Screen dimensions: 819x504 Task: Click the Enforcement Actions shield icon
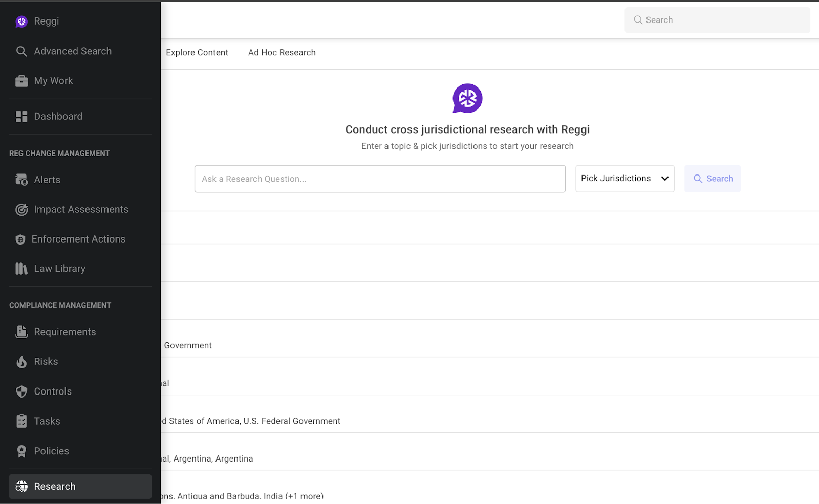pos(20,239)
